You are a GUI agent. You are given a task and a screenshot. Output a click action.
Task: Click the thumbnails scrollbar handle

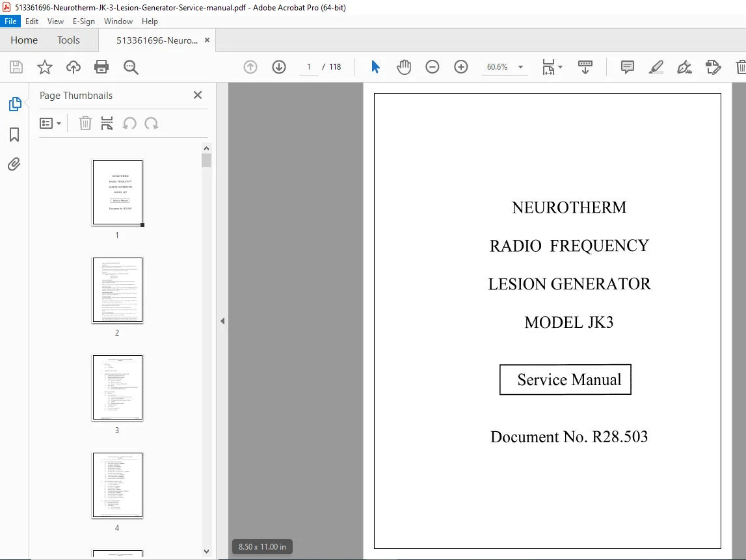tap(206, 161)
